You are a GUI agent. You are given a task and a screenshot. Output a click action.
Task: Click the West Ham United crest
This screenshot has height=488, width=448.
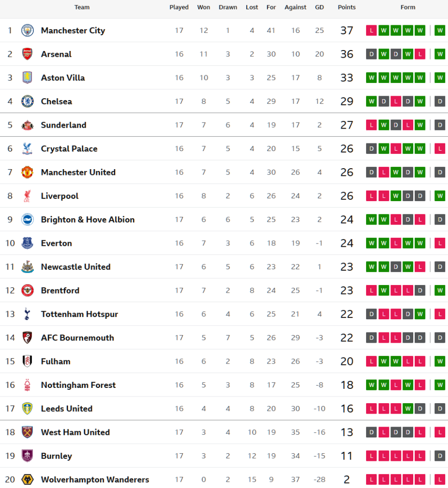point(28,432)
